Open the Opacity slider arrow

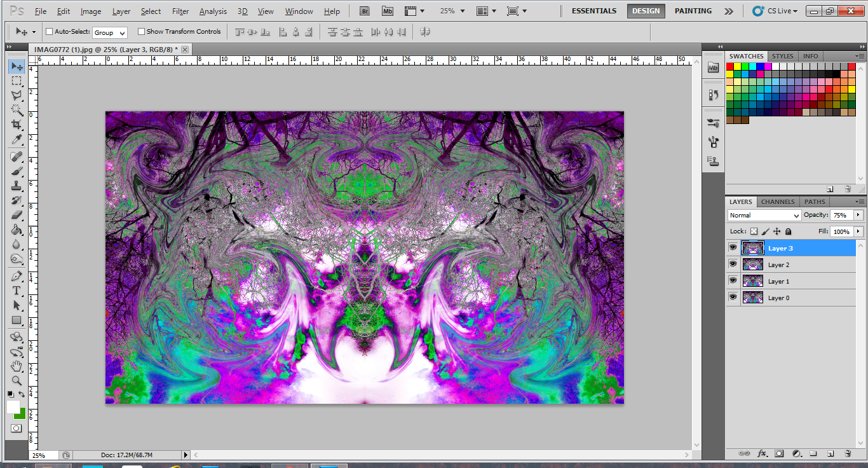click(x=858, y=215)
